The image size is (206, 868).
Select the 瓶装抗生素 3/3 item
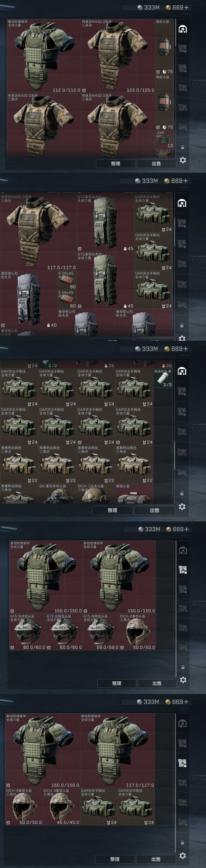pyautogui.click(x=163, y=378)
